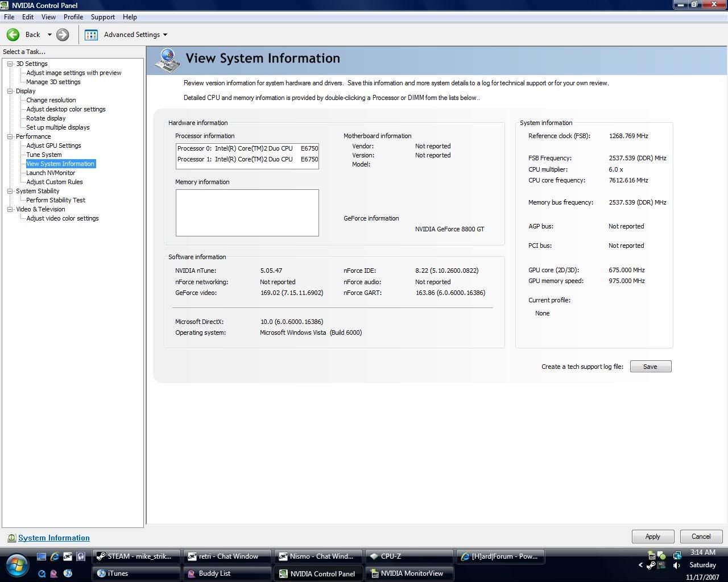
Task: Open the File menu
Action: [x=9, y=17]
